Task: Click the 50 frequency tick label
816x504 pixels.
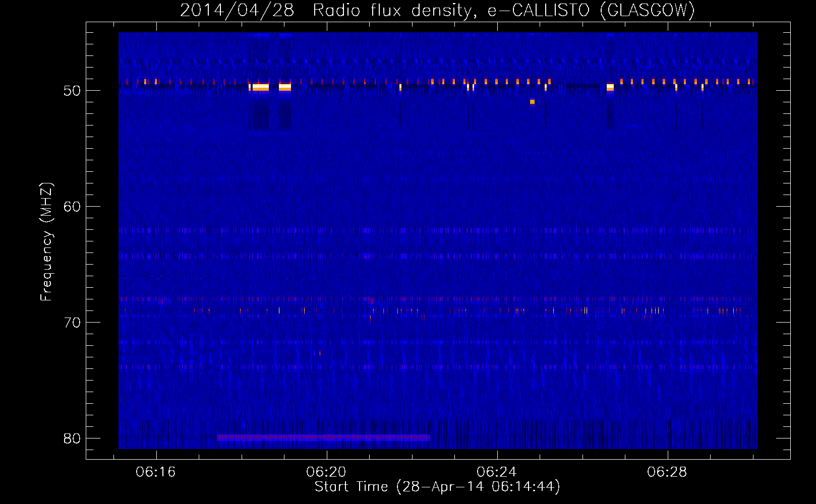Action: pos(72,91)
